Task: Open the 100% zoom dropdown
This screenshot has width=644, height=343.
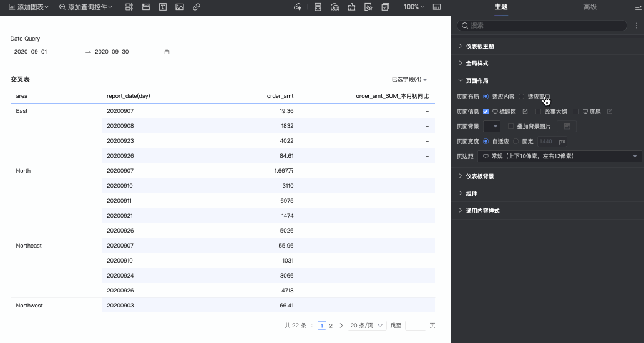Action: point(414,7)
